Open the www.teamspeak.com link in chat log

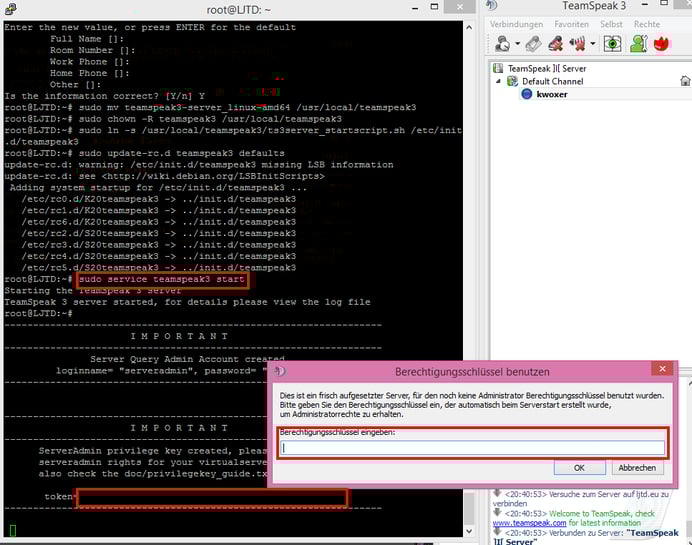(x=530, y=522)
